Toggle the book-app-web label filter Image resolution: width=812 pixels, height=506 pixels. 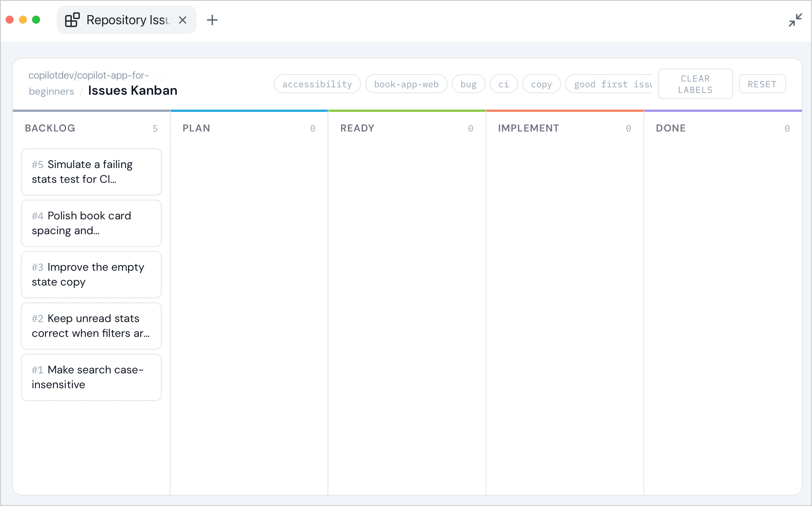pos(406,84)
